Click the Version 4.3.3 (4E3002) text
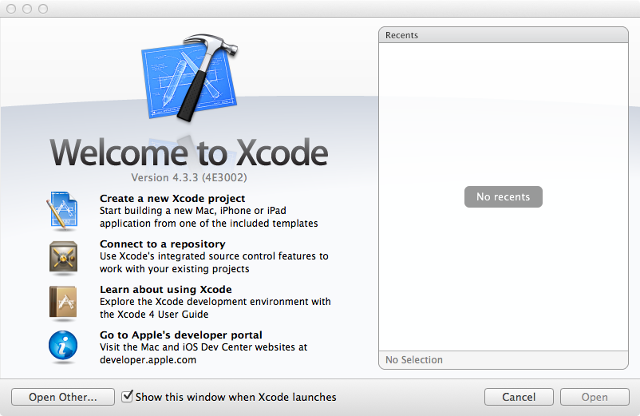 click(x=189, y=178)
